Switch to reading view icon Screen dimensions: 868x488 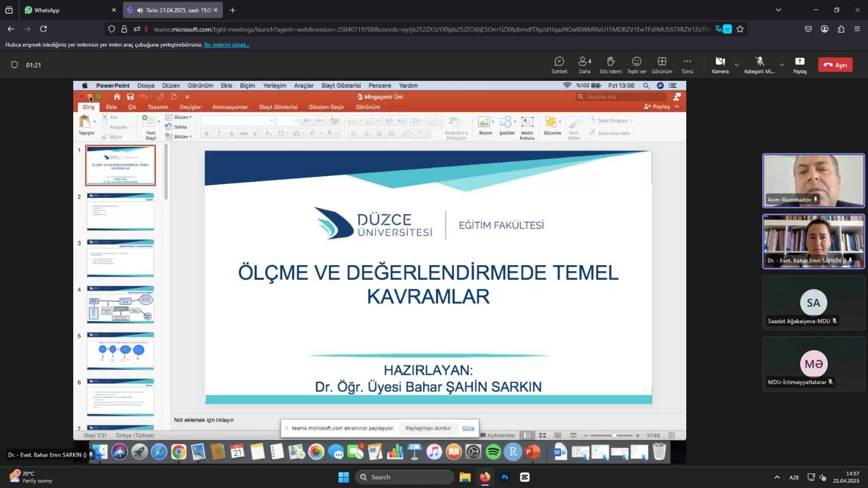point(558,435)
